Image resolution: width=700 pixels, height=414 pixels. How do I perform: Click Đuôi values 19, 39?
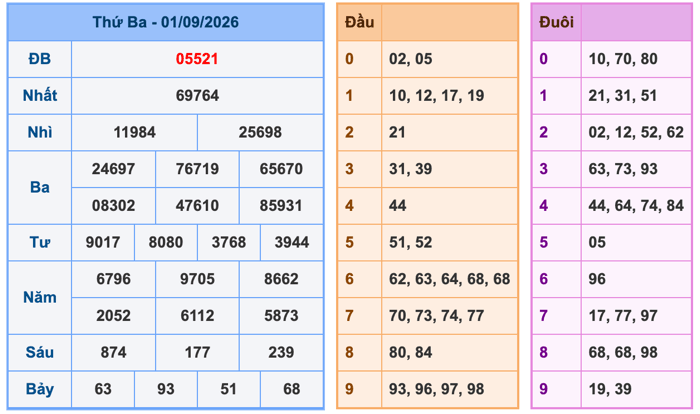[610, 389]
